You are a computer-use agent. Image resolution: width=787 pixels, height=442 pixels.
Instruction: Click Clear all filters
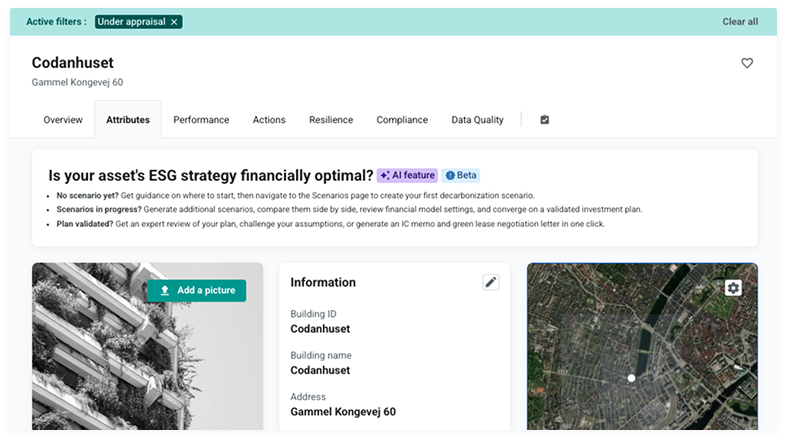click(x=740, y=22)
